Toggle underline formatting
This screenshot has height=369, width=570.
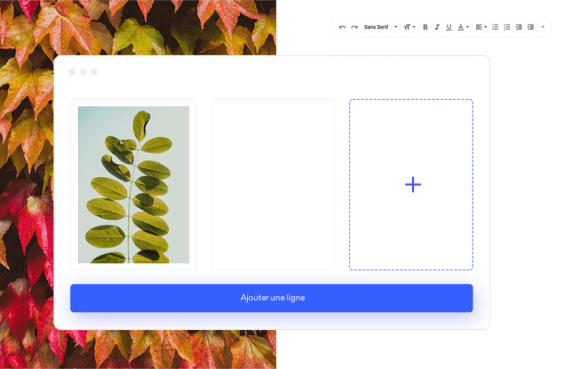[x=449, y=27]
